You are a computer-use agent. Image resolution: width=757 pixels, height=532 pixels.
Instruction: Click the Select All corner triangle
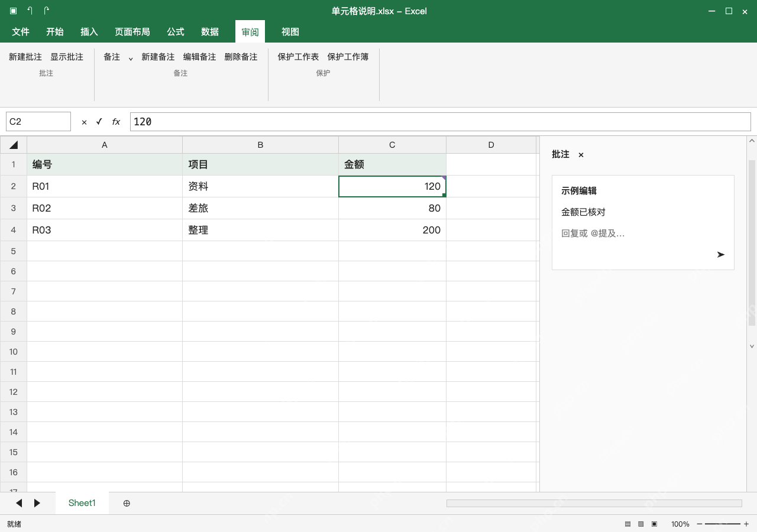tap(14, 145)
